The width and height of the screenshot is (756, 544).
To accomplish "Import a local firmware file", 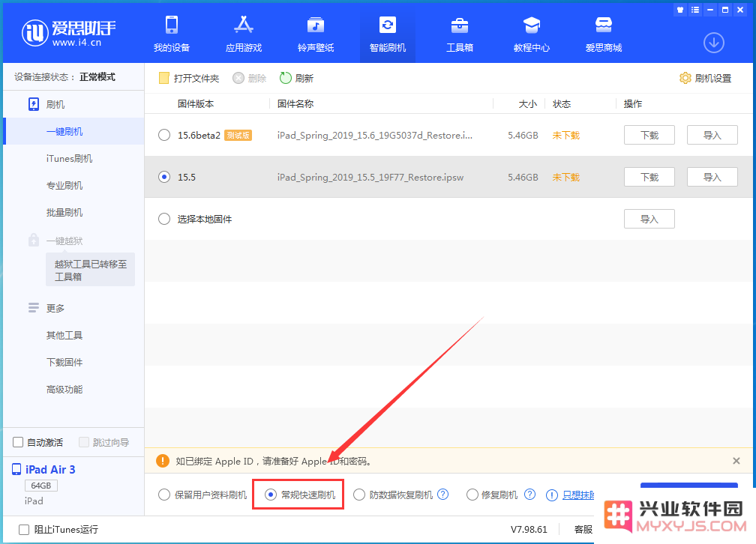I will coord(649,219).
